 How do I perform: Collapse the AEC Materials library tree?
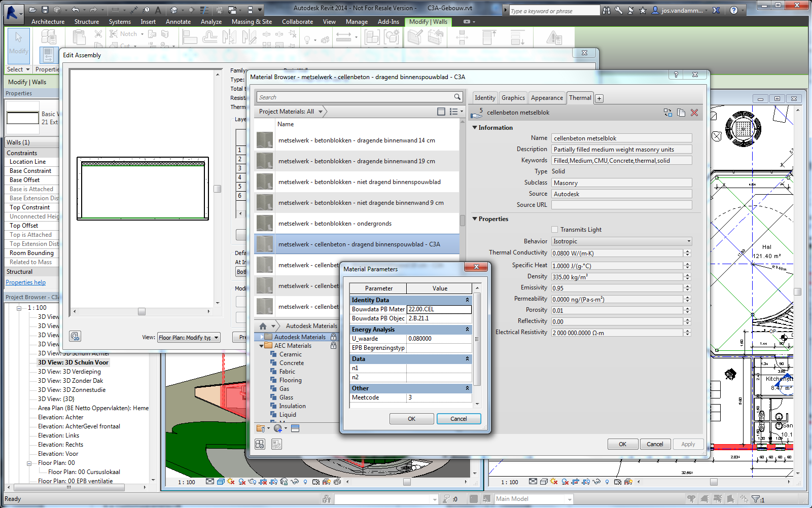click(262, 346)
